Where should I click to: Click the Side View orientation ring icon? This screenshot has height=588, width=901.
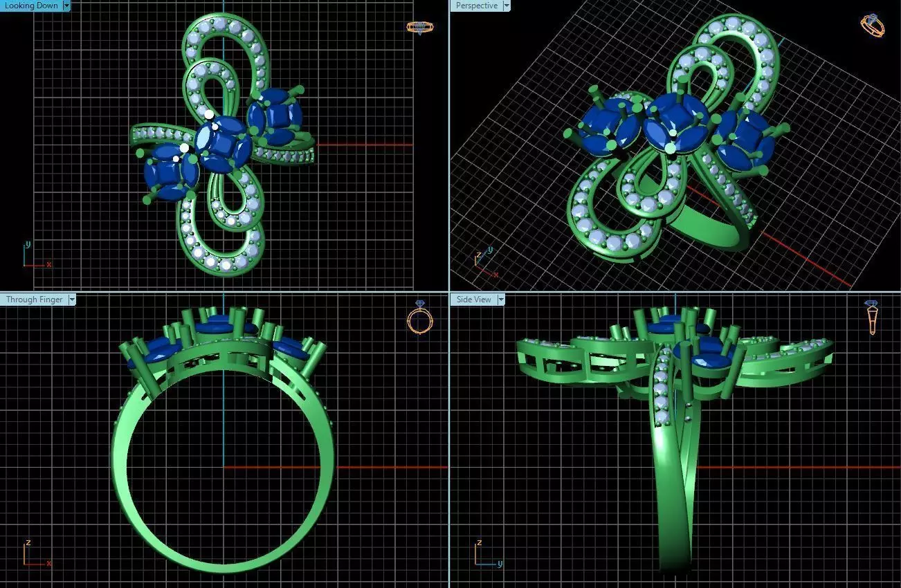point(873,318)
